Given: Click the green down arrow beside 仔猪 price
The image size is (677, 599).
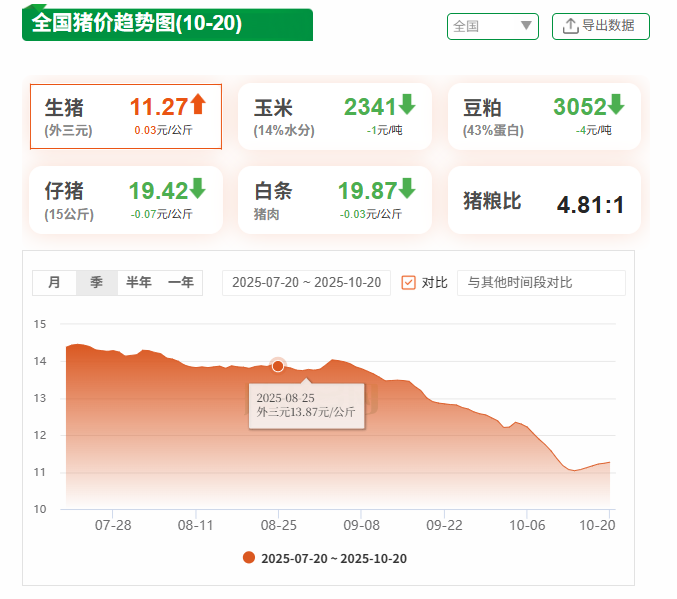Looking at the screenshot, I should [198, 187].
